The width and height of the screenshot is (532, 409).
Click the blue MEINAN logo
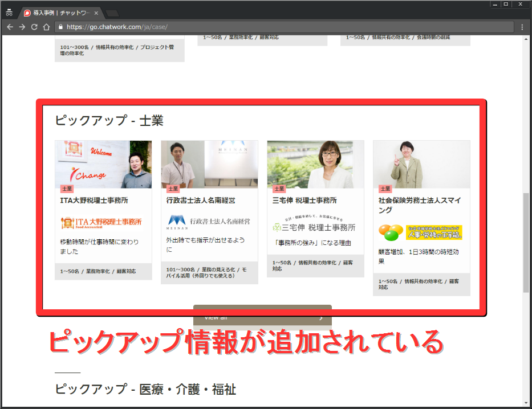coord(208,222)
